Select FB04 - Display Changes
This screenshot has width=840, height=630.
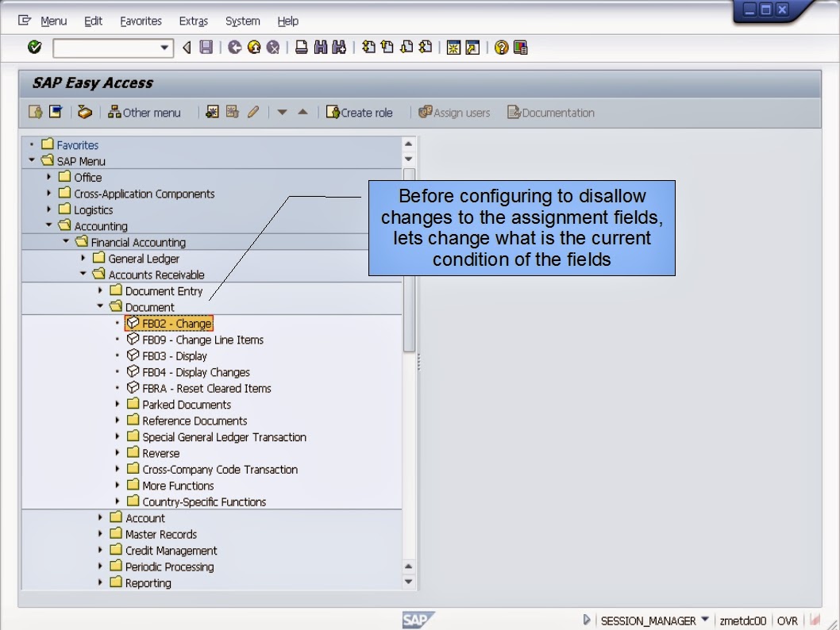(188, 372)
